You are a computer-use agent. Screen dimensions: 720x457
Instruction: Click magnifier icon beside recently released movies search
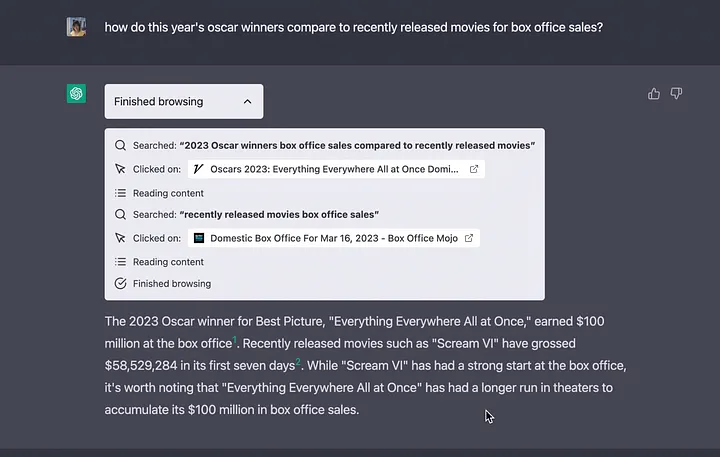pyautogui.click(x=121, y=214)
